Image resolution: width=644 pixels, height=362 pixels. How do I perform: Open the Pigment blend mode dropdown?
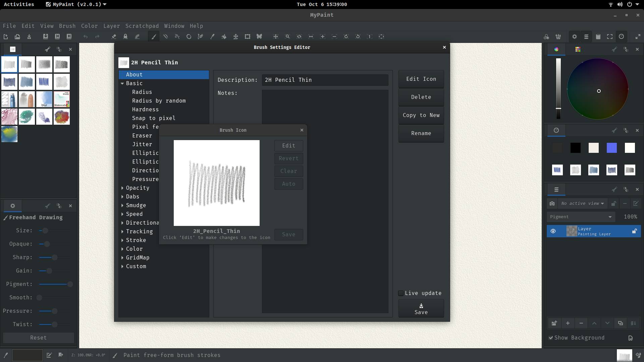(581, 217)
